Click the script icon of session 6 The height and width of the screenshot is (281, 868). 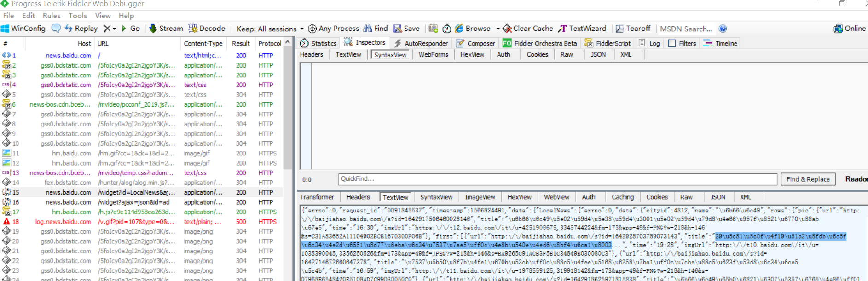click(6, 104)
